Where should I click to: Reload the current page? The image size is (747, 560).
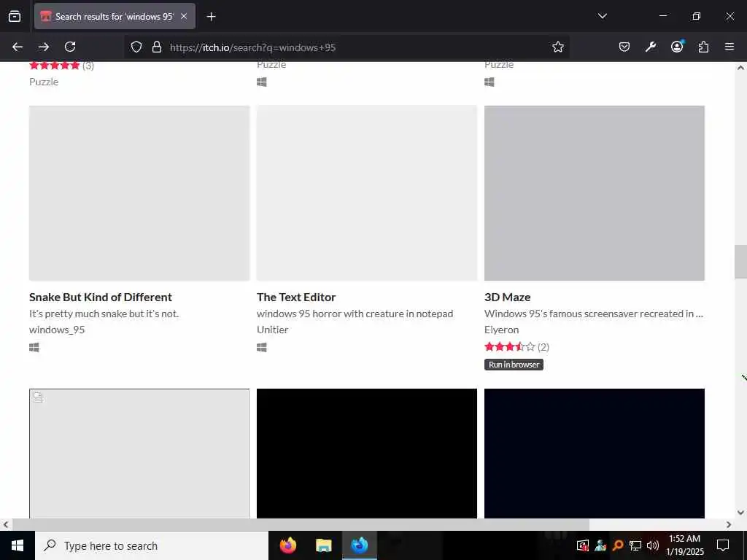(x=70, y=47)
